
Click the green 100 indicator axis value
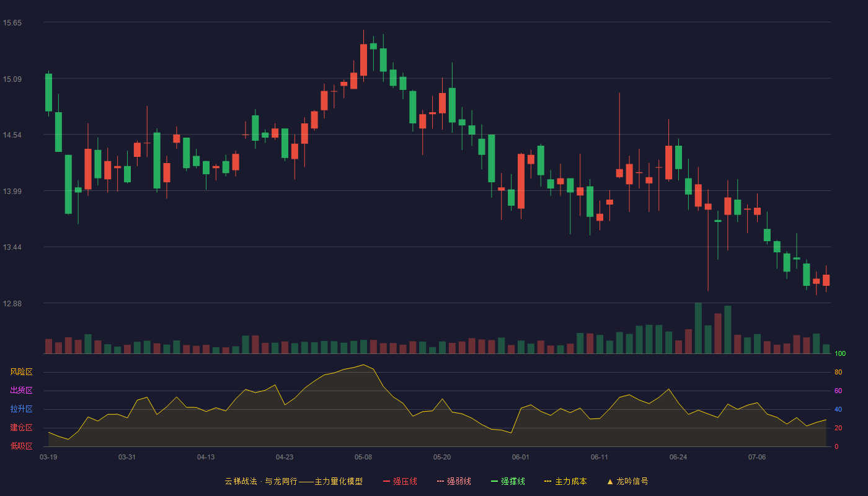(x=840, y=354)
